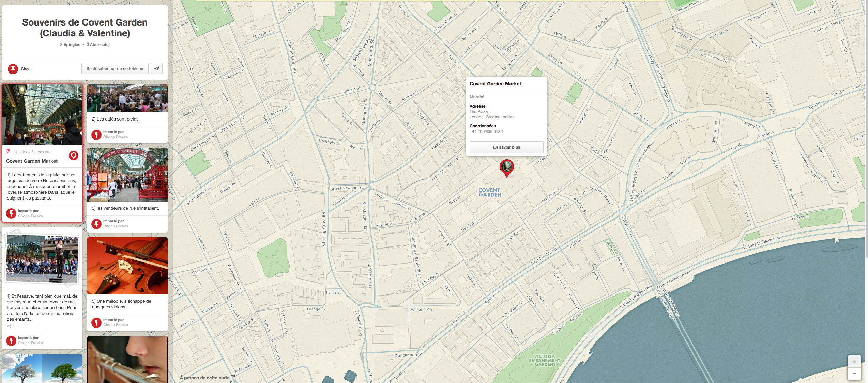
Task: Click the board title 'Souvenirs de Covent Garden'
Action: [85, 28]
